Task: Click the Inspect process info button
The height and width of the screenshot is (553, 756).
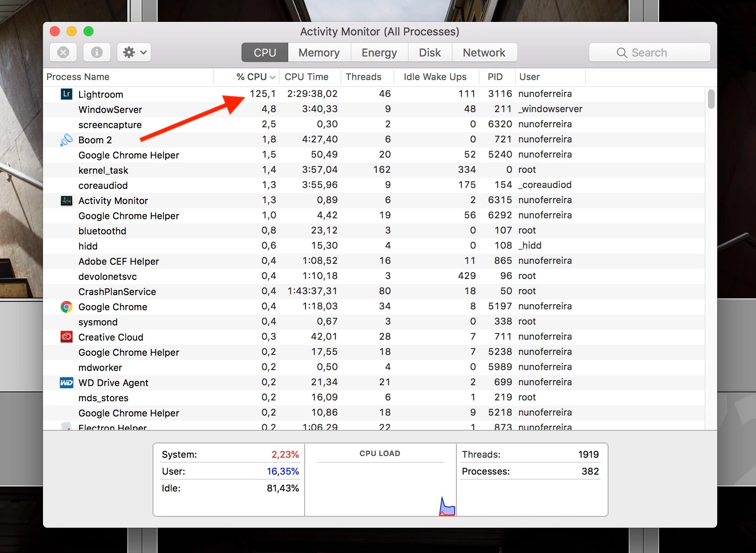Action: [97, 52]
